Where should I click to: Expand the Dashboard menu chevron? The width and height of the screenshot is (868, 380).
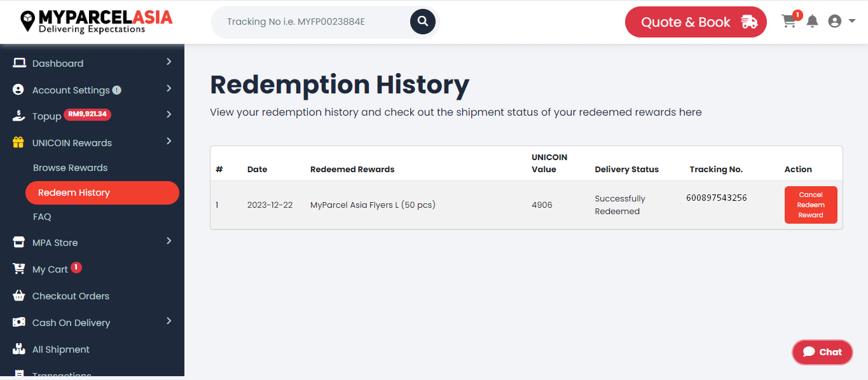[169, 62]
